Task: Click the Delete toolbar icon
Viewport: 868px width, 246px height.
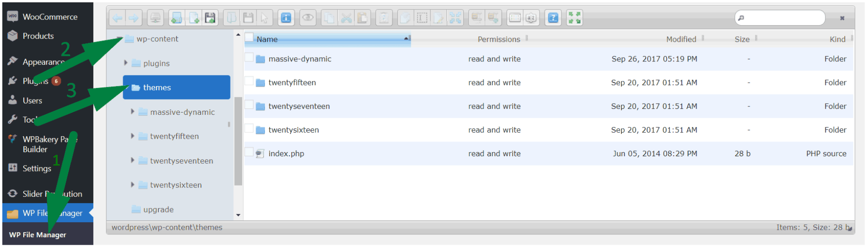Action: coord(384,18)
